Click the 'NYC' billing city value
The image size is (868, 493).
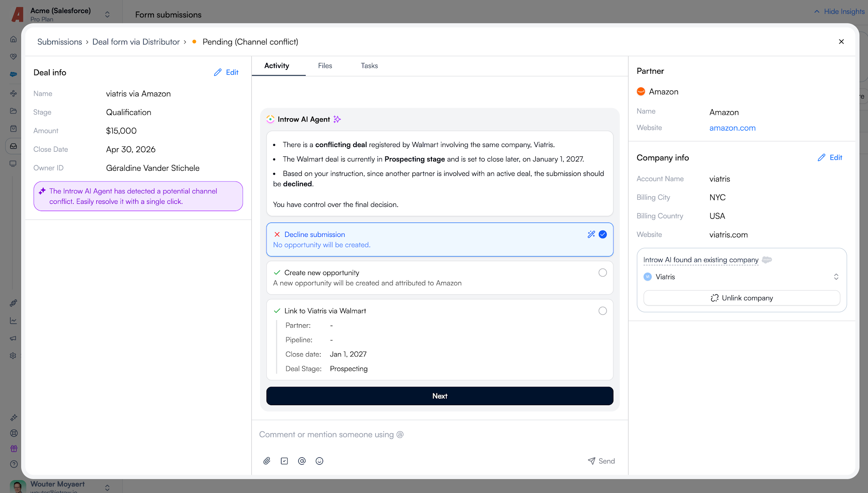click(718, 198)
